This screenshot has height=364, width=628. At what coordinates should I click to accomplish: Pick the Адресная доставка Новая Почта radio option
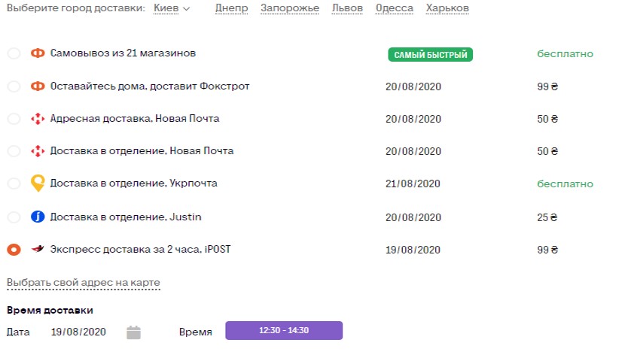click(x=14, y=119)
